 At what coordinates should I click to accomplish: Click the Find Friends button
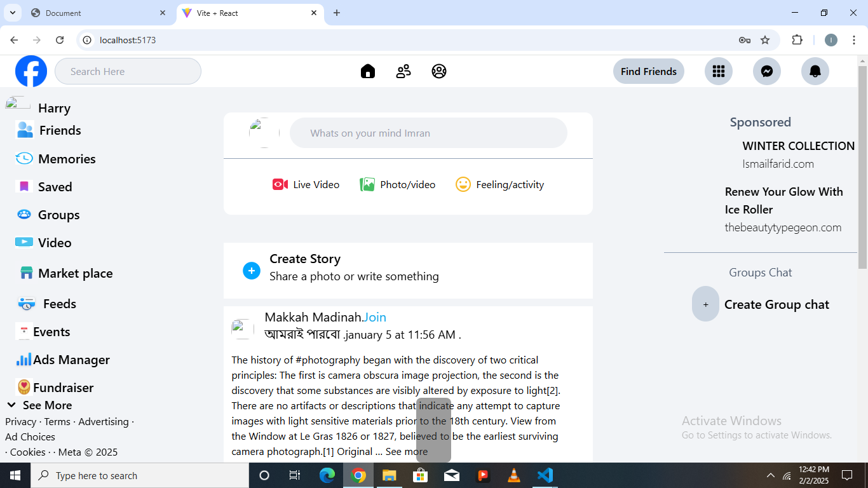[649, 71]
